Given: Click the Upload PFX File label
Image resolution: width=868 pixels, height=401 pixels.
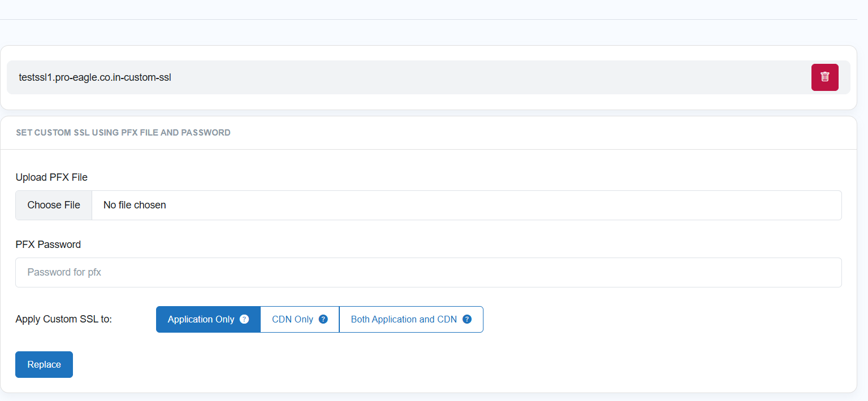Looking at the screenshot, I should coord(51,177).
